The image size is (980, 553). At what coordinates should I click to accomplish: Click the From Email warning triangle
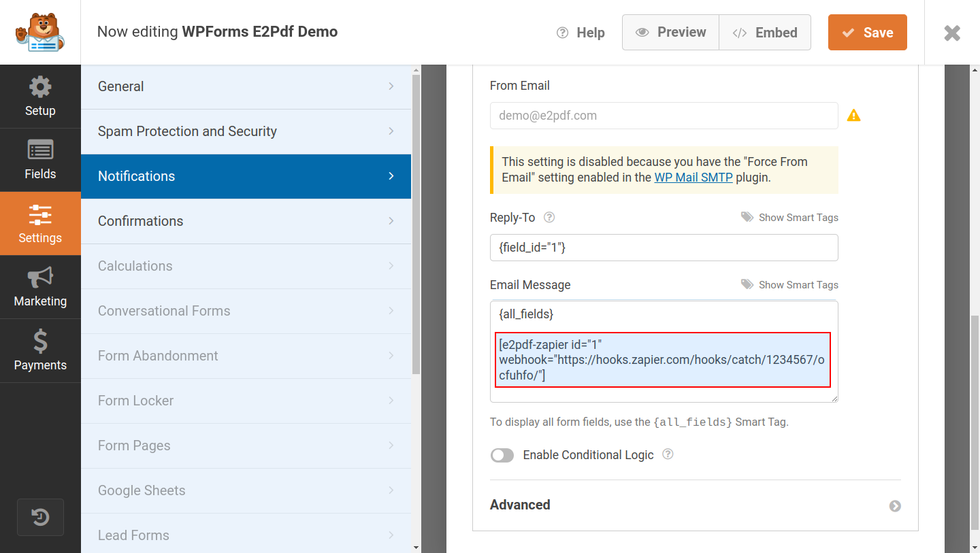(x=853, y=116)
